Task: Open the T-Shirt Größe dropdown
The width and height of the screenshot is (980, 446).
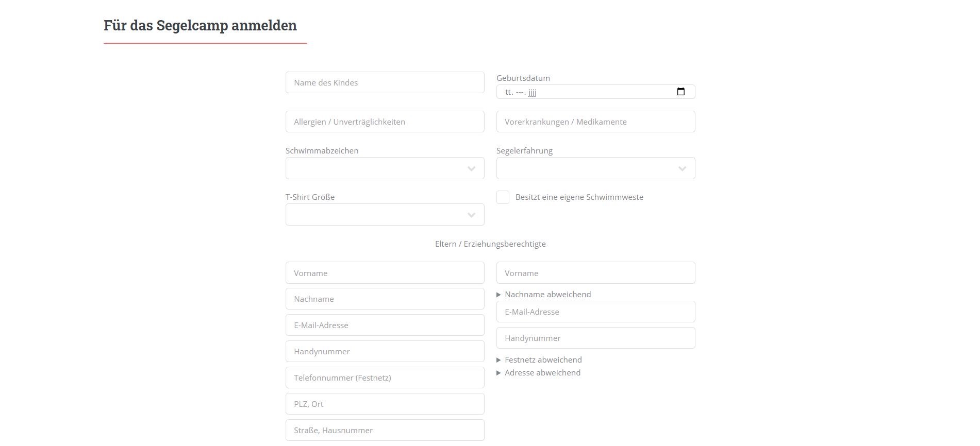Action: [385, 215]
